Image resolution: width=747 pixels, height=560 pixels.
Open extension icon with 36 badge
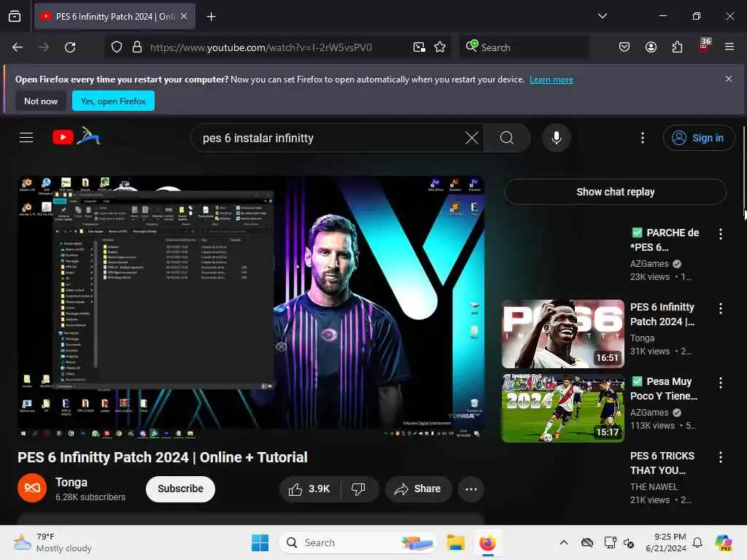pyautogui.click(x=704, y=46)
